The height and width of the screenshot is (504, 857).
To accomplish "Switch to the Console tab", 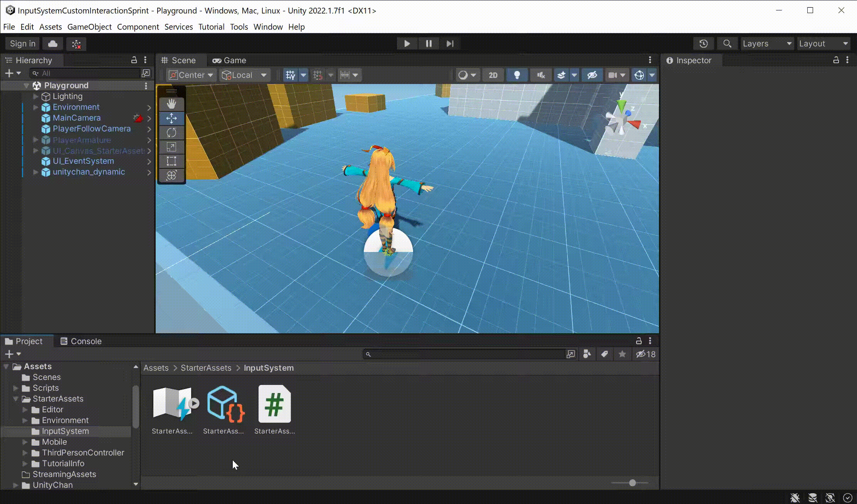I will (81, 341).
